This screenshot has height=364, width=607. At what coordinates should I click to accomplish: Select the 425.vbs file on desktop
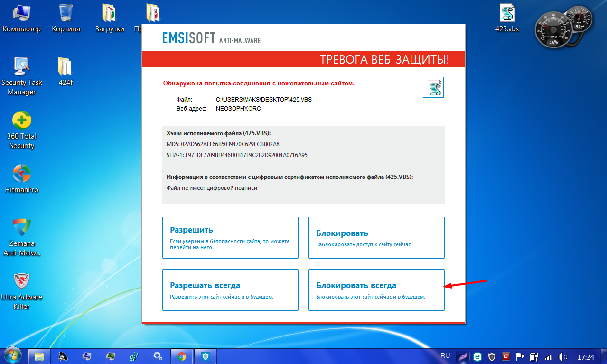507,19
